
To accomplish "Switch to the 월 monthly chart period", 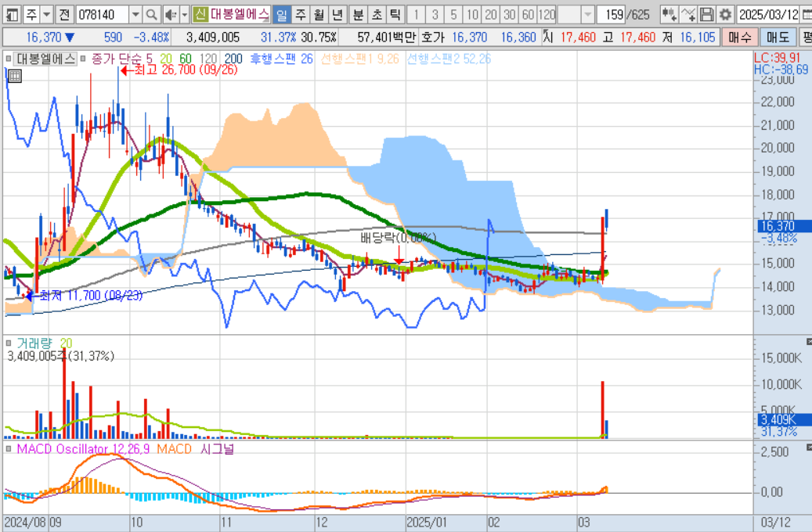I will coord(319,15).
